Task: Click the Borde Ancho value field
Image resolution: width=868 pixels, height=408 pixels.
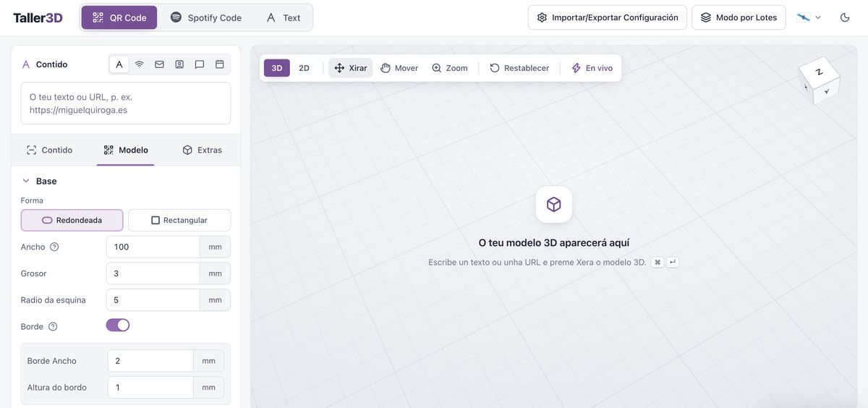Action: tap(150, 361)
